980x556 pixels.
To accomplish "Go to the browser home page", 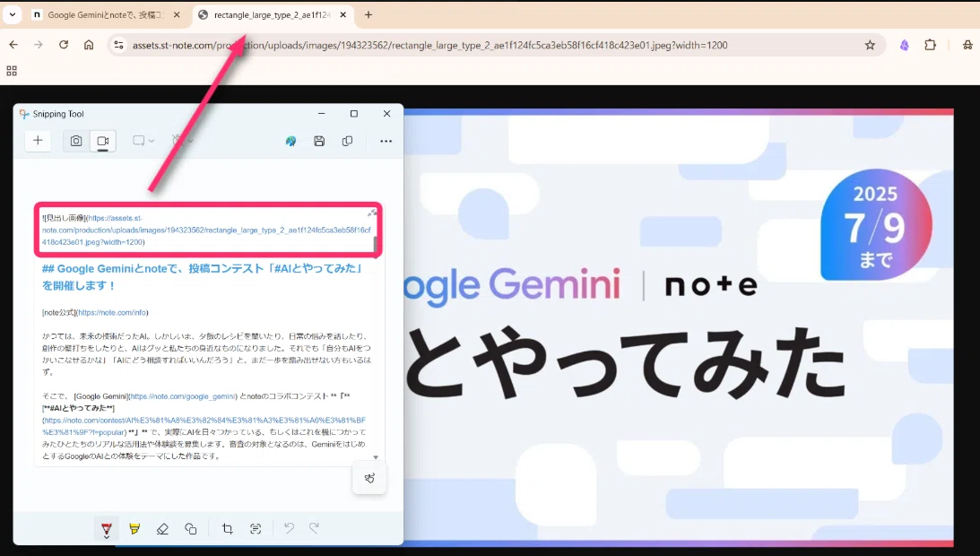I will coord(89,45).
